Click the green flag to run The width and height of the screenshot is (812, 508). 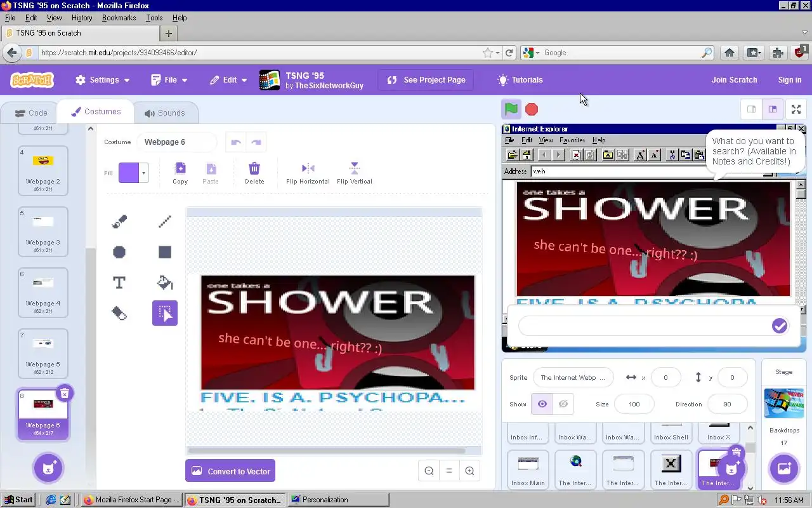click(511, 109)
